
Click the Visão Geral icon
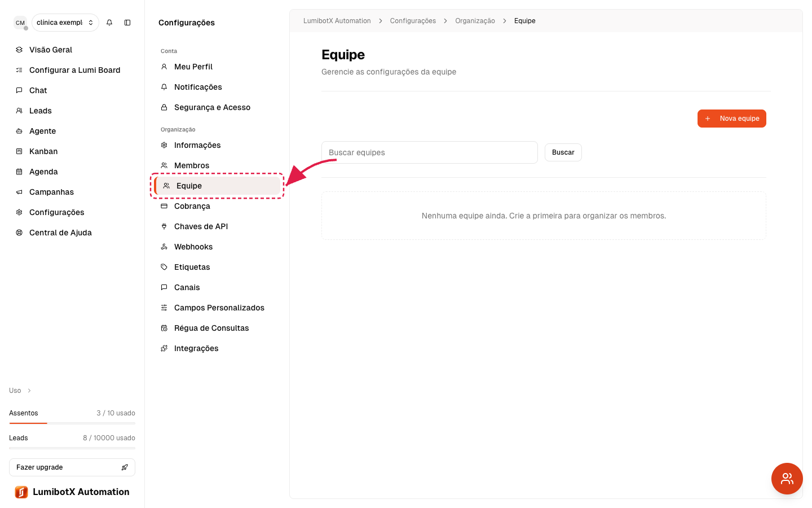[19, 50]
